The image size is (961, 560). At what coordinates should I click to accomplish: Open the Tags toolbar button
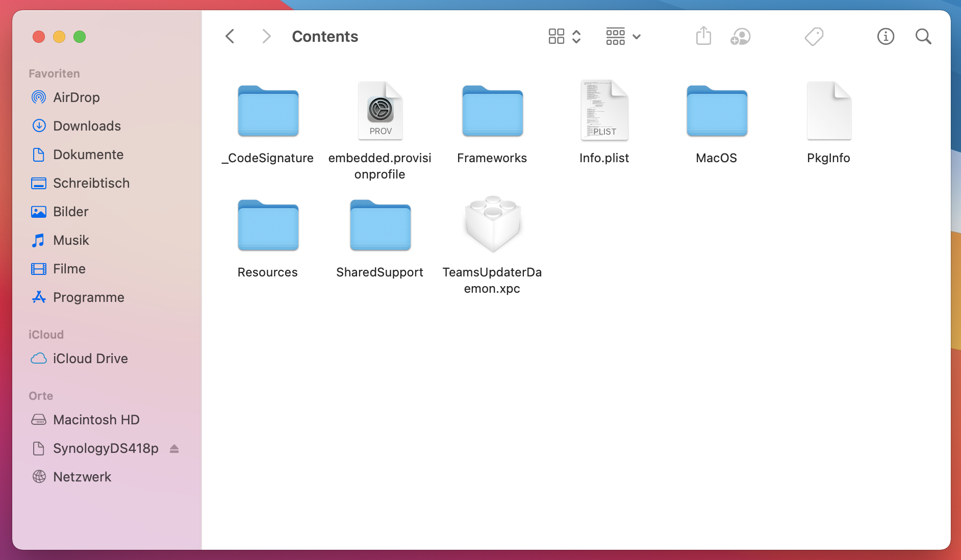[814, 36]
